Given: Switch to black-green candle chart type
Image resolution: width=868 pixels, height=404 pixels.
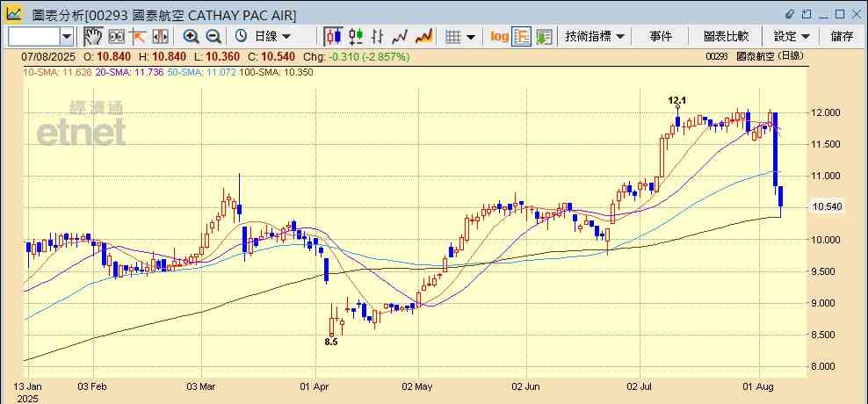Looking at the screenshot, I should coord(356,37).
